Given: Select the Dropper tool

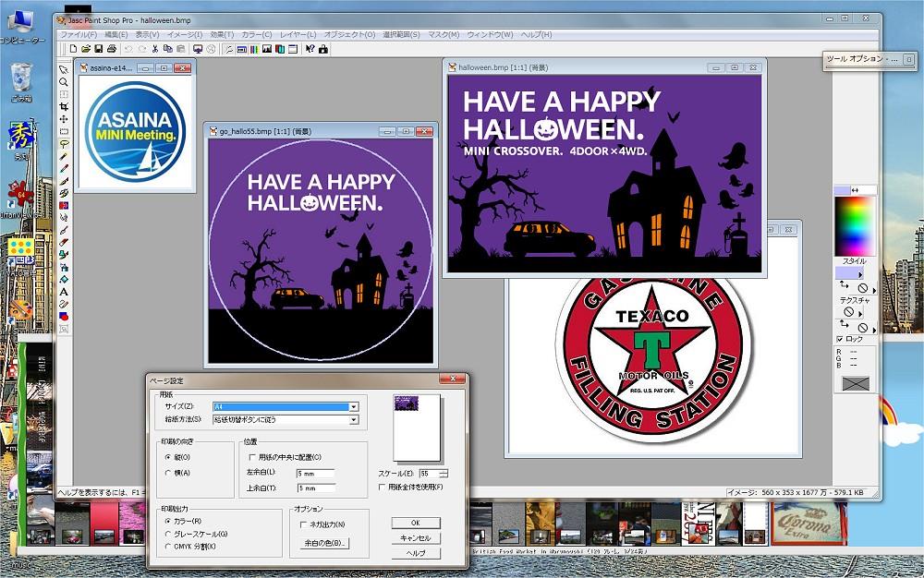Looking at the screenshot, I should click(64, 168).
